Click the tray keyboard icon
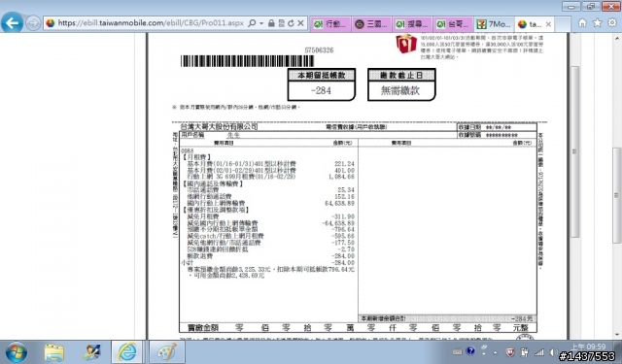622x364 pixels. (x=457, y=351)
